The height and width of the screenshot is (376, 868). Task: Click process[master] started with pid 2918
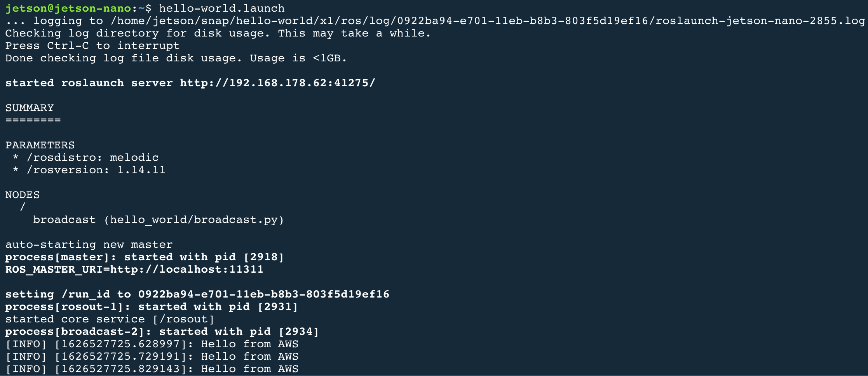click(x=145, y=257)
